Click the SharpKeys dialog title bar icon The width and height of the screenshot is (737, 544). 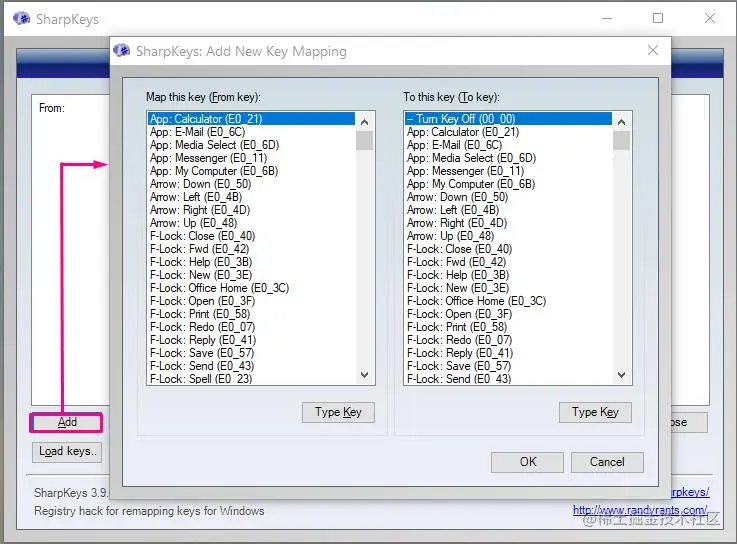click(122, 50)
